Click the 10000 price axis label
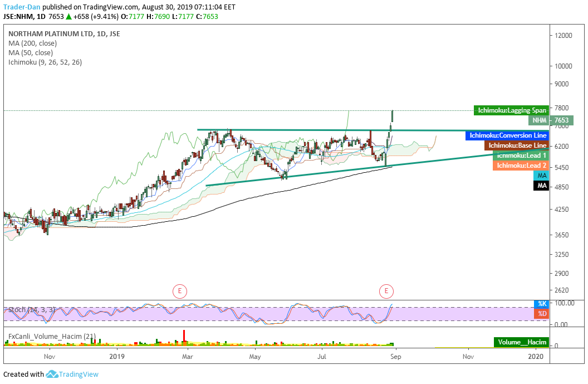Viewport: 588px width, 384px height. click(563, 66)
